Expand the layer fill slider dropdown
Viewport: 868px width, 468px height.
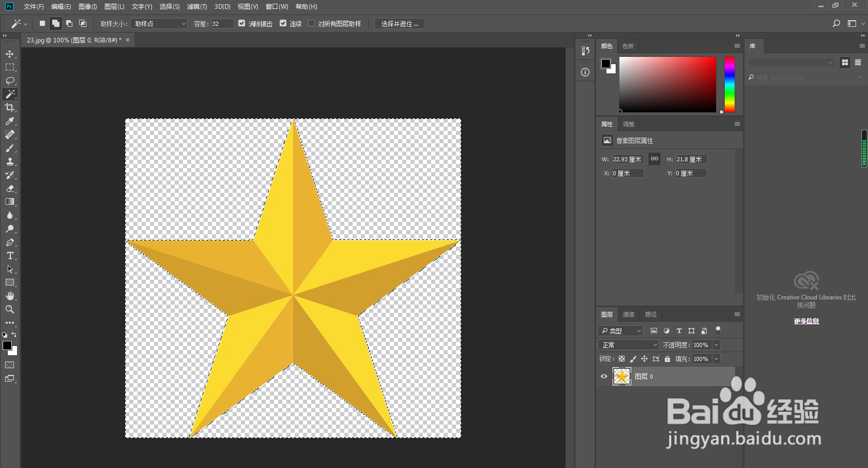point(717,359)
